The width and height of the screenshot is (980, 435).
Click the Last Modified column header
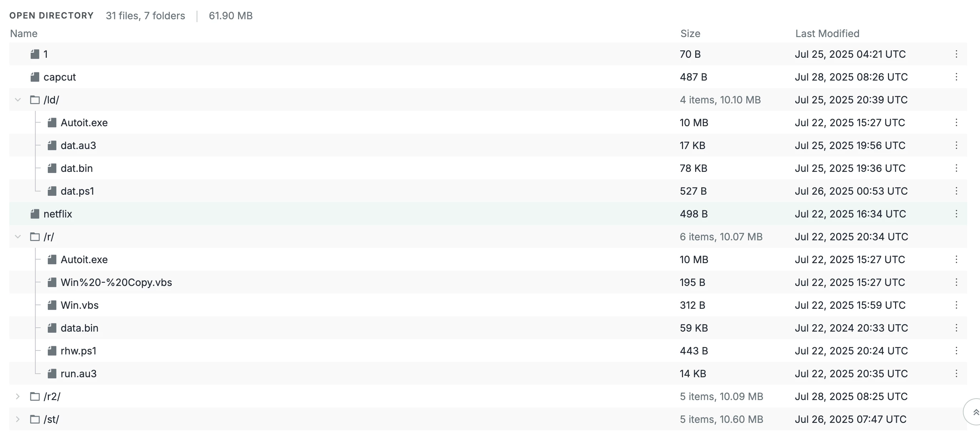click(827, 34)
